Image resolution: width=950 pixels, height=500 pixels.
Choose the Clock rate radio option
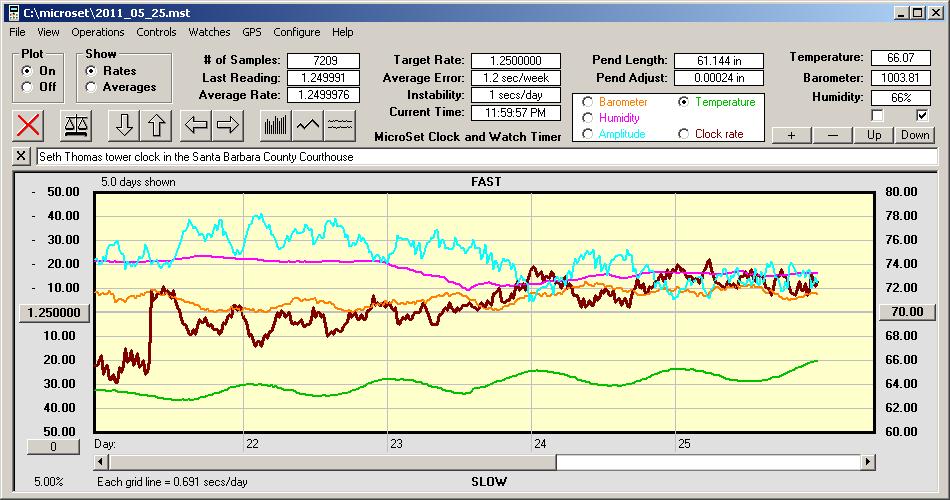[x=683, y=134]
